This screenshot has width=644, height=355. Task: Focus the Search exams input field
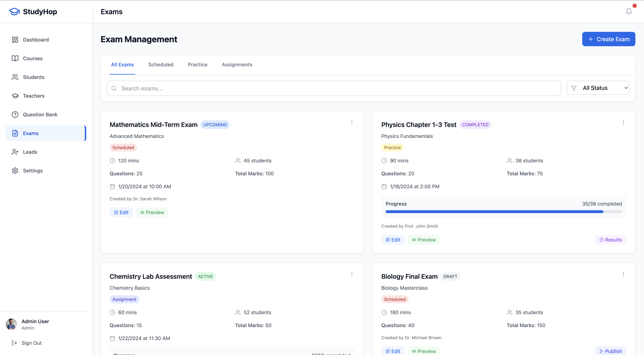(x=333, y=88)
